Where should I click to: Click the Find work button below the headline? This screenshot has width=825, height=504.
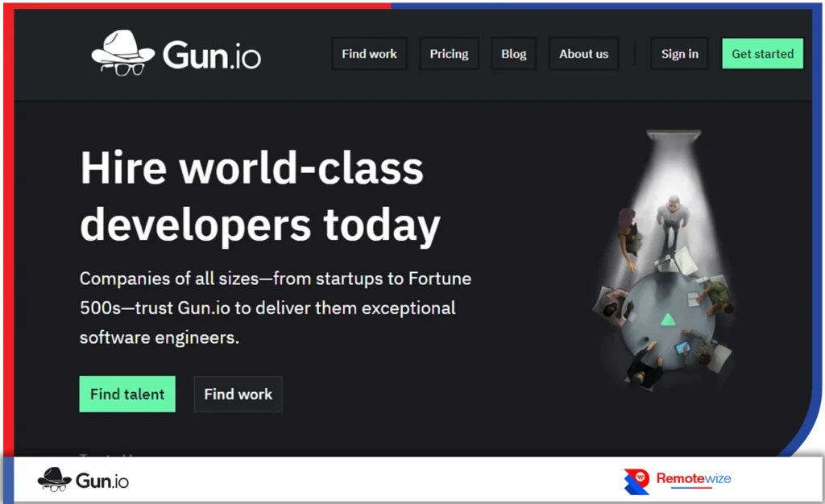pyautogui.click(x=238, y=394)
